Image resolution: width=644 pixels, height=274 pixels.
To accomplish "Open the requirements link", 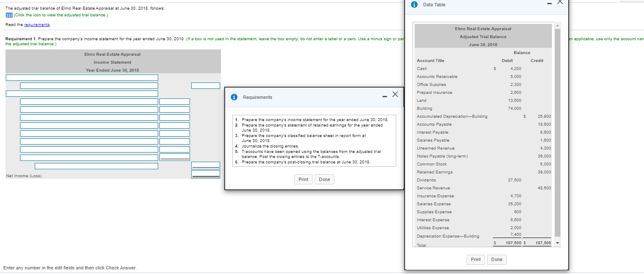I will (x=36, y=24).
